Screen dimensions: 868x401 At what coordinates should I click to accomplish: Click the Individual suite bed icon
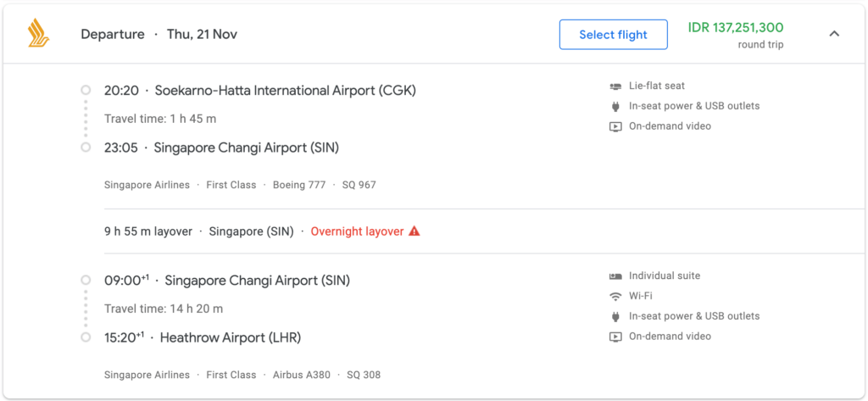[x=615, y=276]
